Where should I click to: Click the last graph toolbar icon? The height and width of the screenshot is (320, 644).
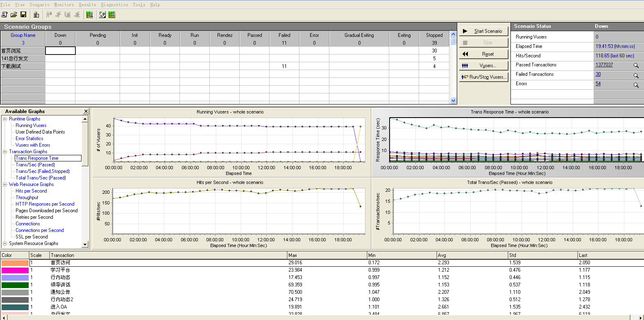pyautogui.click(x=112, y=15)
